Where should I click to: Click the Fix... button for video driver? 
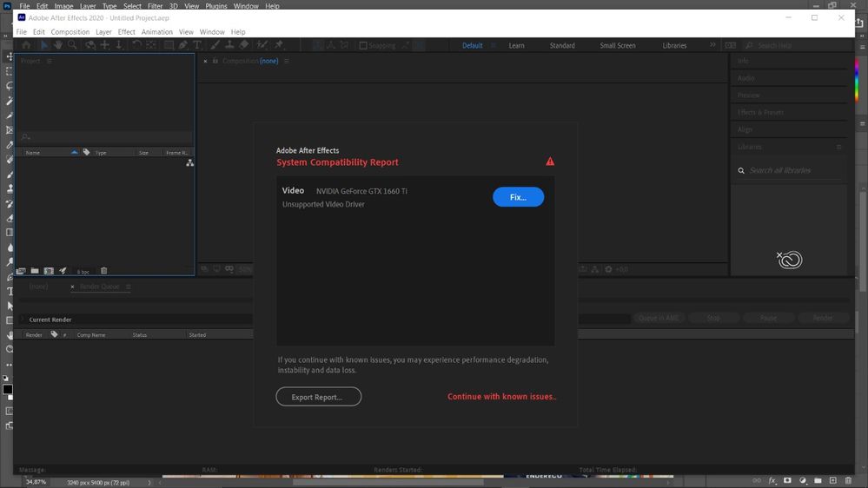point(518,197)
